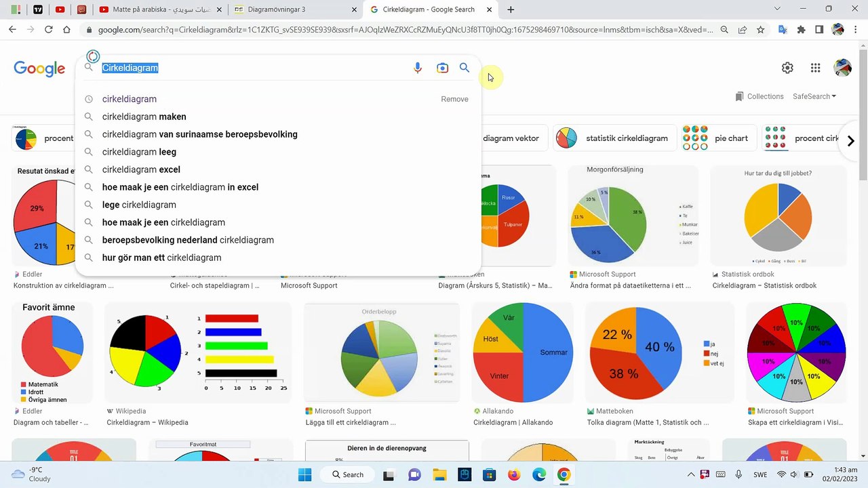Open the Google Translate extension icon
Viewport: 868px width, 488px height.
(783, 30)
